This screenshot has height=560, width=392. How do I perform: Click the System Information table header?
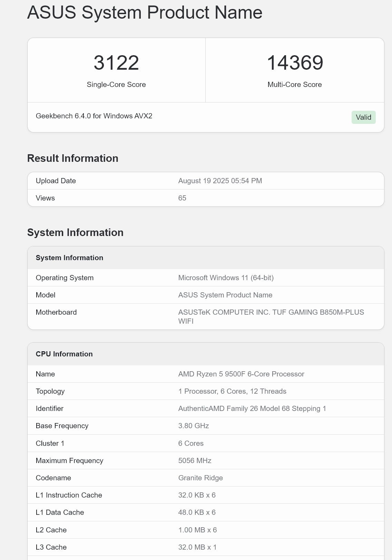point(69,258)
